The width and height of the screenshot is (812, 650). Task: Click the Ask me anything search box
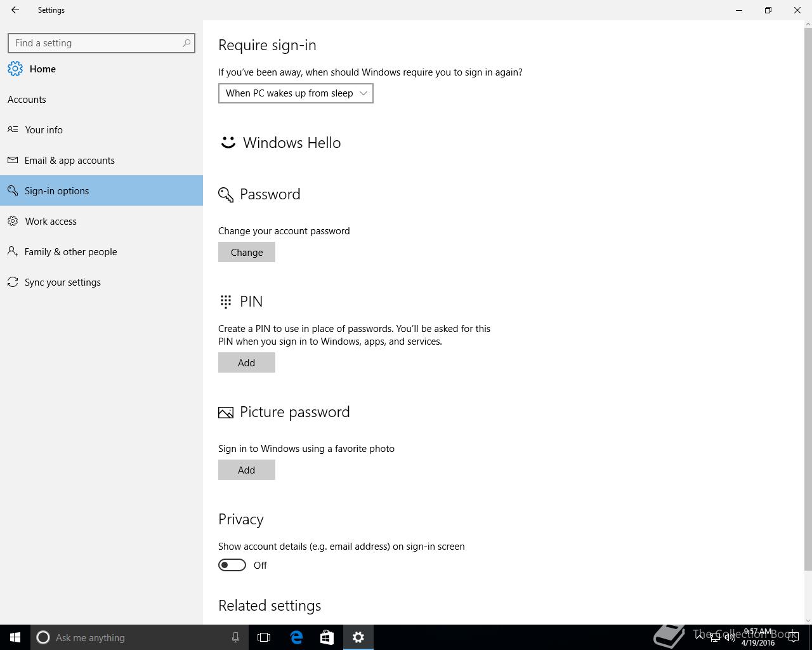pos(140,637)
